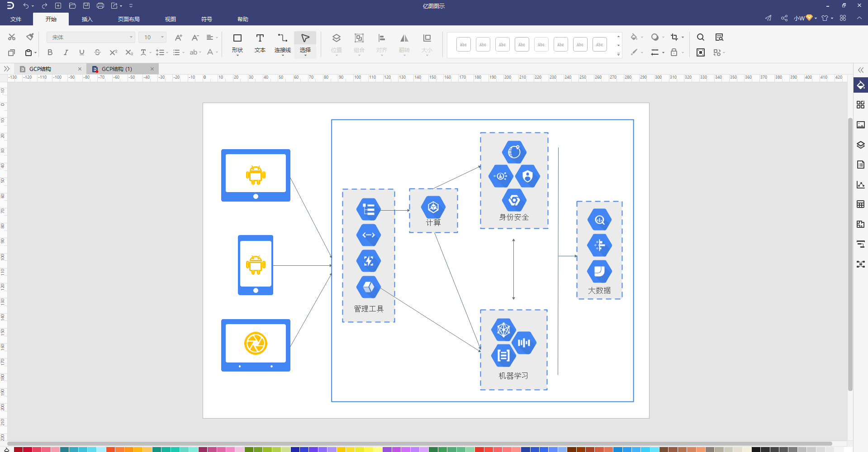The height and width of the screenshot is (452, 868).
Task: Toggle Underline formatting
Action: click(81, 52)
